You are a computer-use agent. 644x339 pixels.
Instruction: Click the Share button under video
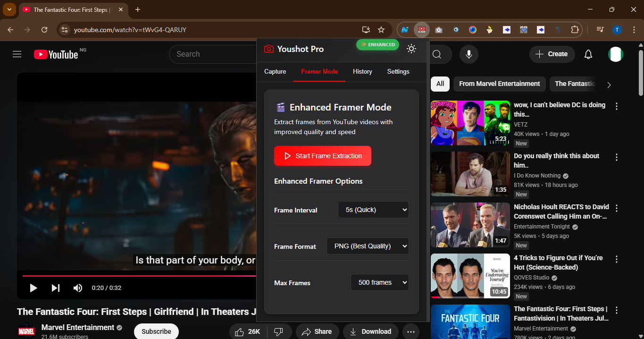(317, 331)
